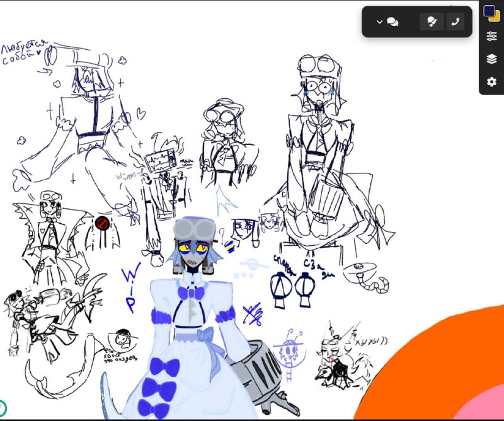Image resolution: width=504 pixels, height=421 pixels.
Task: Open the settings gear menu
Action: click(491, 82)
